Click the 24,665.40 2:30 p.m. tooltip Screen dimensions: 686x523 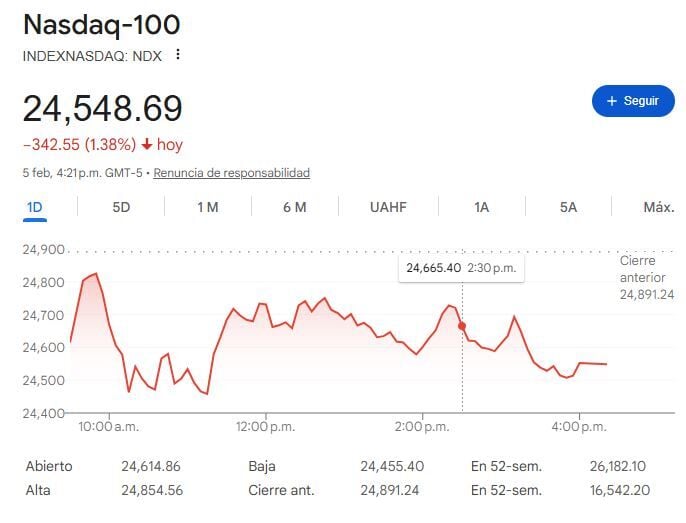coord(461,268)
